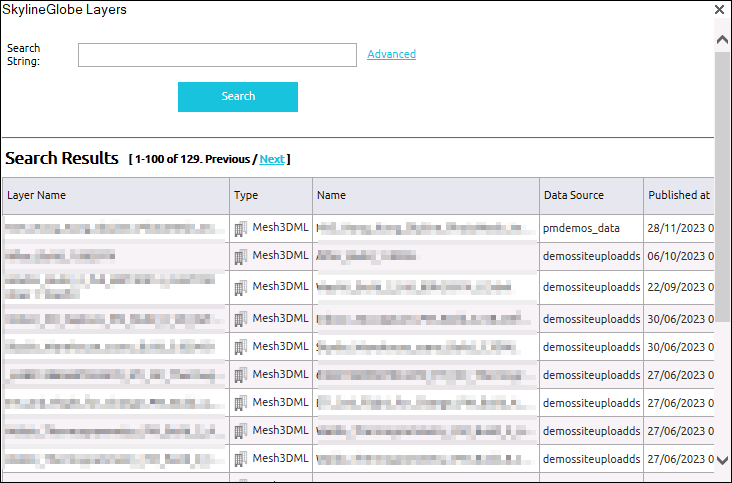Click the Name column header

[x=331, y=196]
